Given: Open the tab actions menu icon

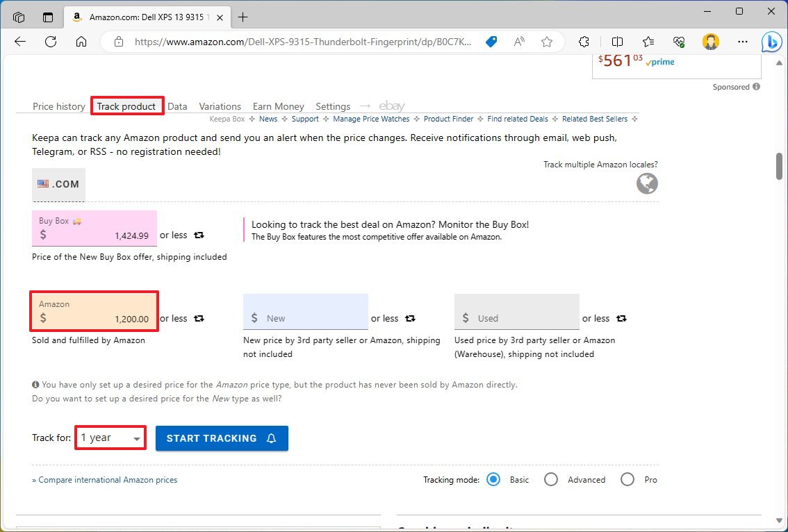Looking at the screenshot, I should pos(48,17).
